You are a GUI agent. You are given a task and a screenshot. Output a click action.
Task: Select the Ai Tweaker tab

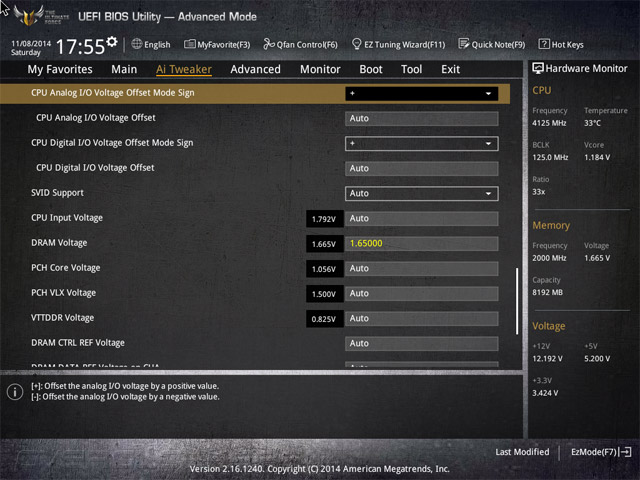point(184,69)
